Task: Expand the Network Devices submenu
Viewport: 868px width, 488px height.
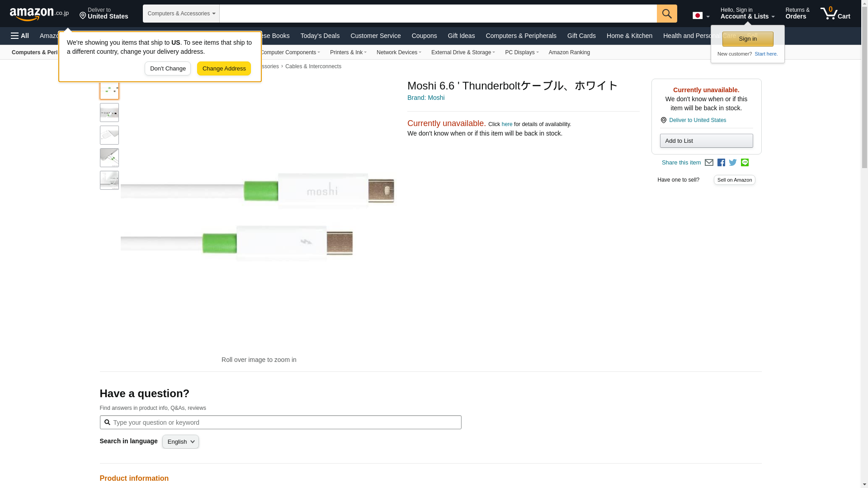Action: (398, 52)
